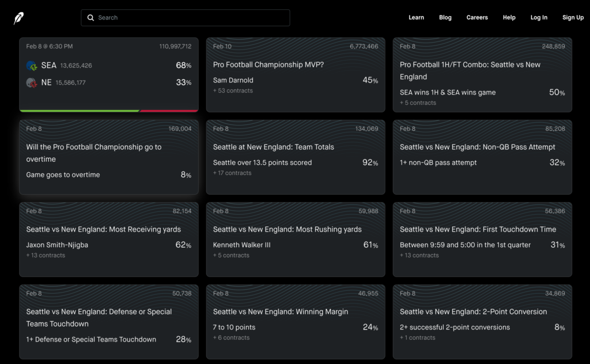Image resolution: width=590 pixels, height=364 pixels.
Task: Open the Careers link
Action: pyautogui.click(x=477, y=18)
